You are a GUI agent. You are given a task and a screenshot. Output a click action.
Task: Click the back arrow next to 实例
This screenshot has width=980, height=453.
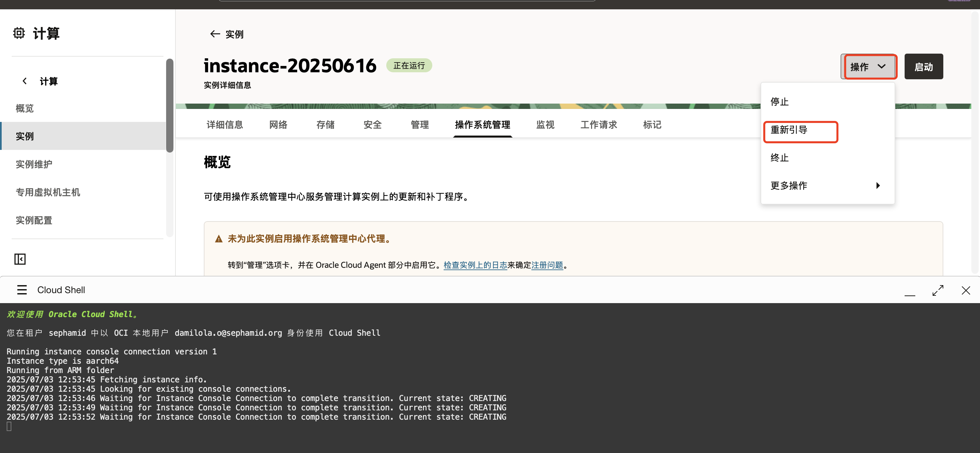[215, 34]
